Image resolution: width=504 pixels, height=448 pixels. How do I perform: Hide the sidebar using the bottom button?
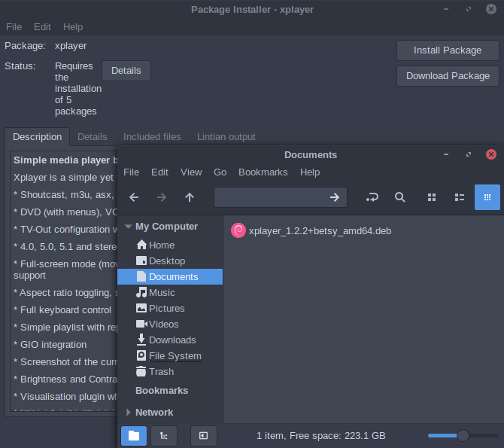[203, 436]
